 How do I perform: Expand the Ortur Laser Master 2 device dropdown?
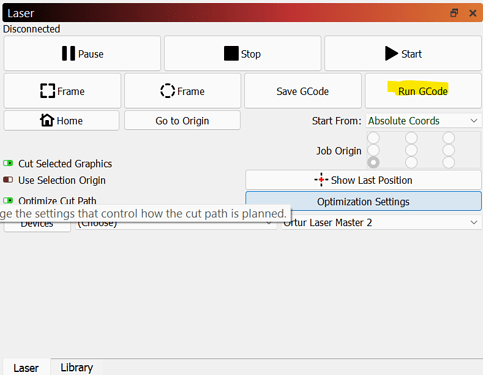click(x=381, y=222)
